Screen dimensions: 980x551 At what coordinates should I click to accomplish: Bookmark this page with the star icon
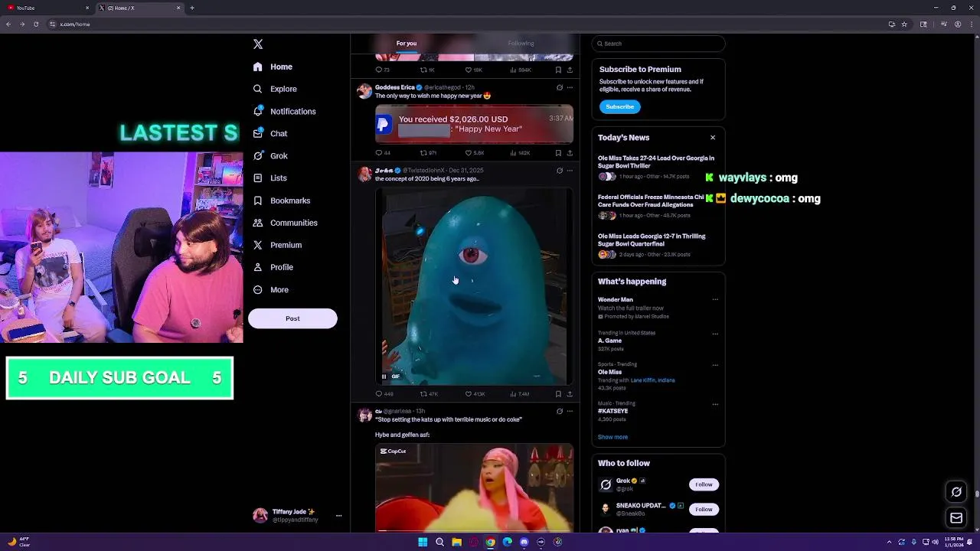tap(904, 24)
